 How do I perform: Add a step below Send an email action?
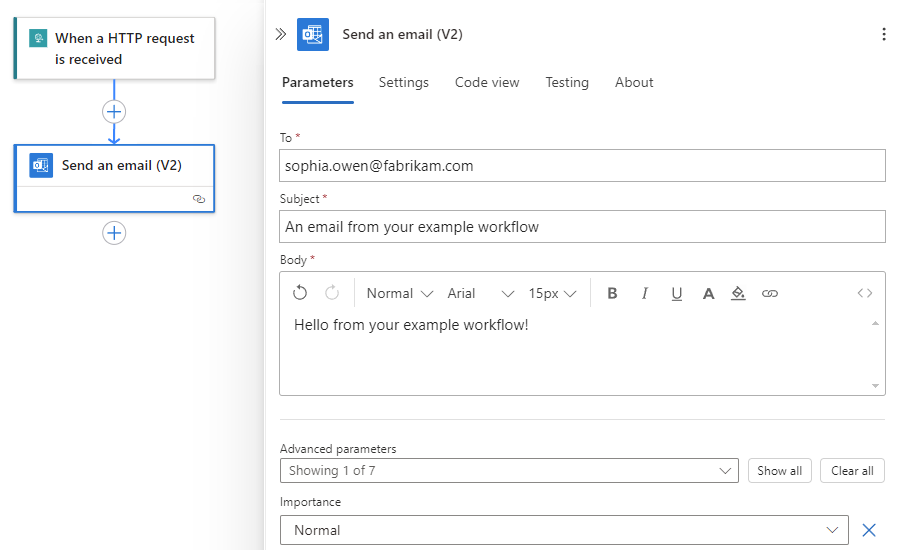pyautogui.click(x=114, y=233)
